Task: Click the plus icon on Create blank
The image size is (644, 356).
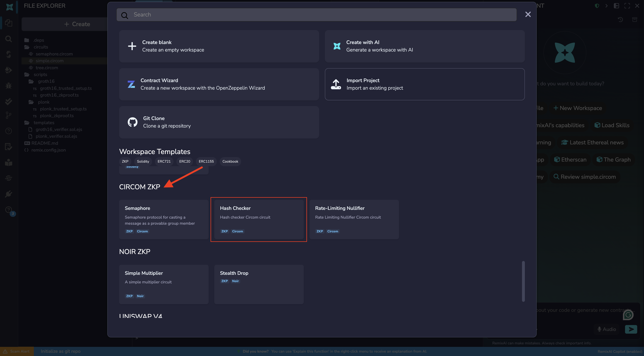Action: [x=132, y=46]
